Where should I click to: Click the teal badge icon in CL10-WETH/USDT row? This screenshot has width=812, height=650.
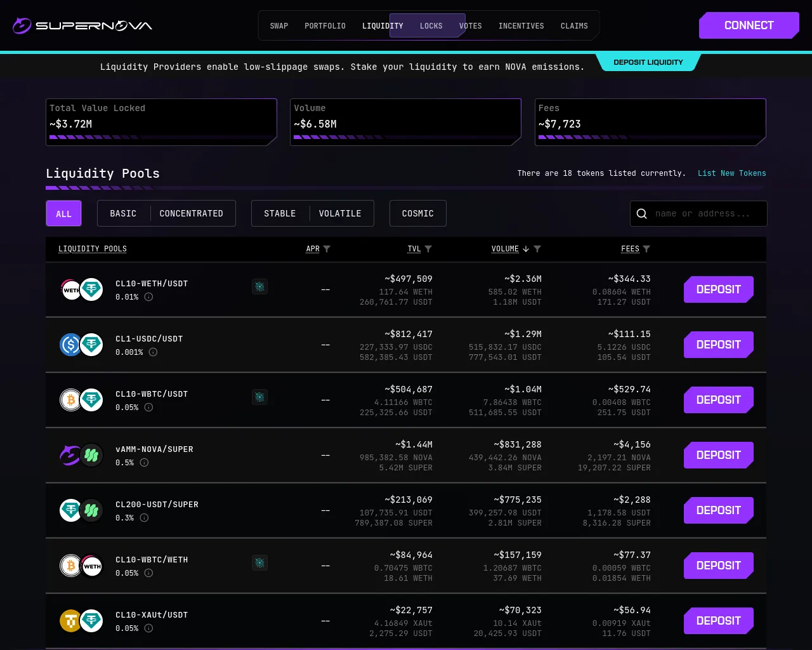(x=259, y=287)
